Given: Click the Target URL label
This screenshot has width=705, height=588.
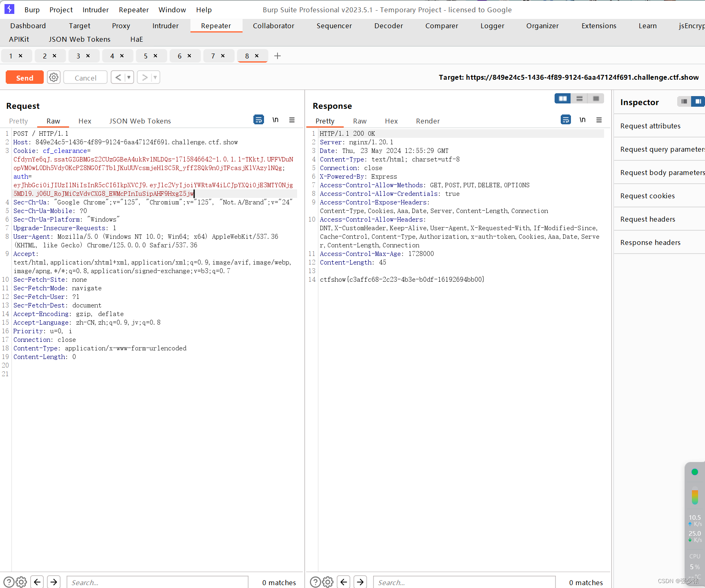Looking at the screenshot, I should 568,77.
